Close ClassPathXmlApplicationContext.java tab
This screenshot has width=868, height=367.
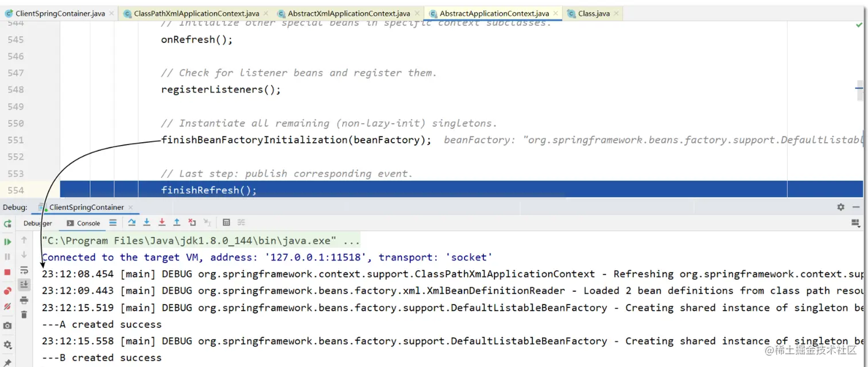point(266,13)
